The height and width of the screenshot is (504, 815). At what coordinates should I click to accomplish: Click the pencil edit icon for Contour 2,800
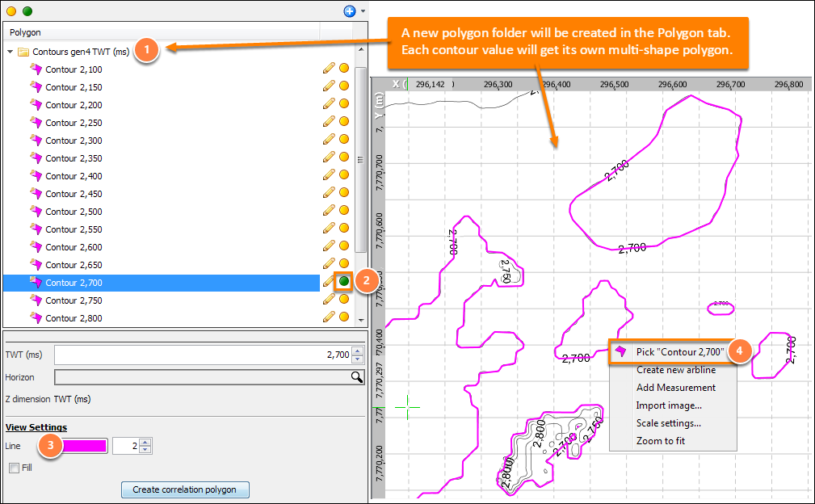329,317
